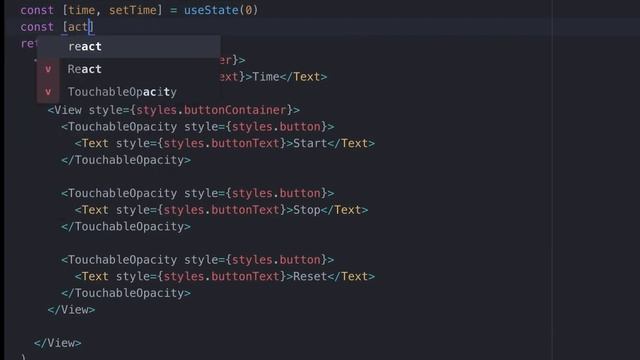This screenshot has height=360, width=640.
Task: Click closing TouchableOpacity tag after Stop
Action: coord(126,227)
